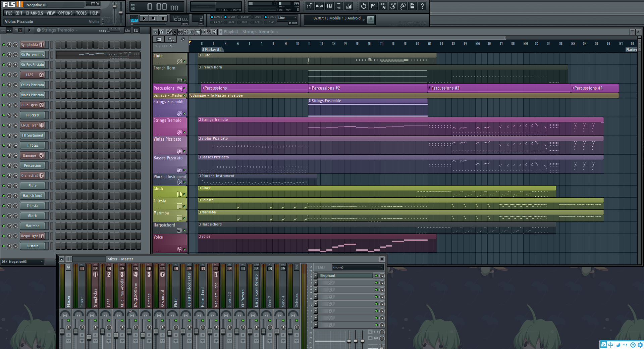Viewport: 644px width, 349px height.
Task: Open the TOOLS menu
Action: tap(81, 13)
